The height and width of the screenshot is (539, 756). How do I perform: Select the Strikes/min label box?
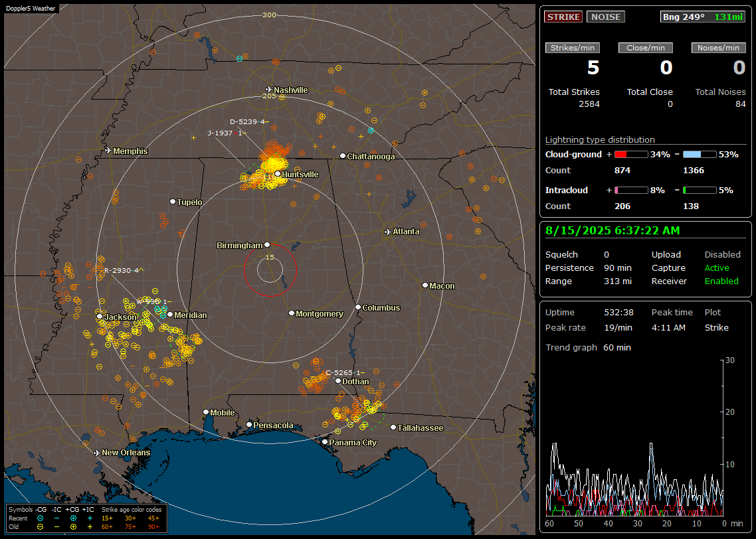572,48
